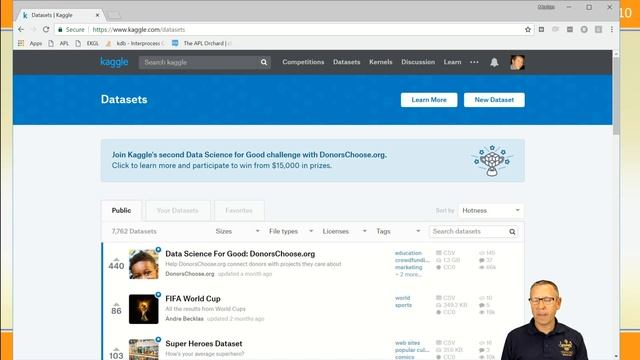Open the FIFA World Cup dataset title
The image size is (640, 360).
tap(193, 299)
